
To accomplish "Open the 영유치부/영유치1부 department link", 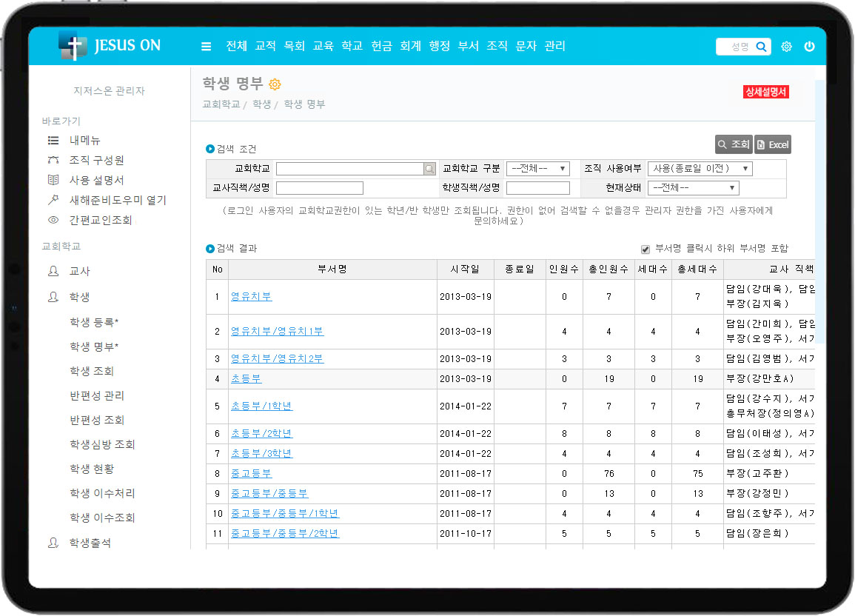I will [277, 332].
